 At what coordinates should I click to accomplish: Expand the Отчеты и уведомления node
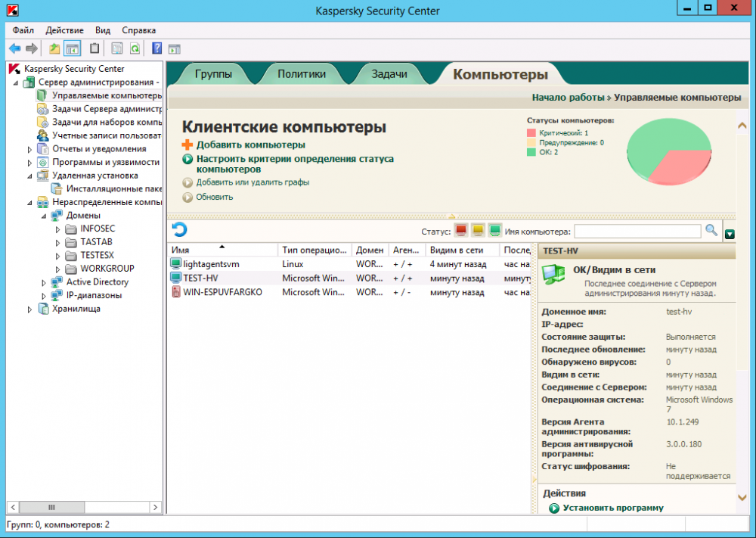click(30, 149)
